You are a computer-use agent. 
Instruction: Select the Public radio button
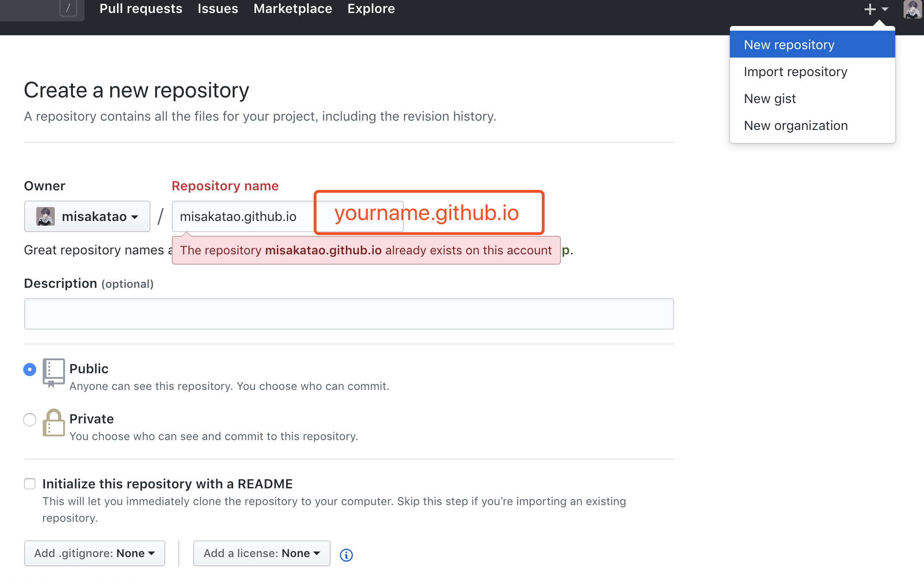[30, 370]
